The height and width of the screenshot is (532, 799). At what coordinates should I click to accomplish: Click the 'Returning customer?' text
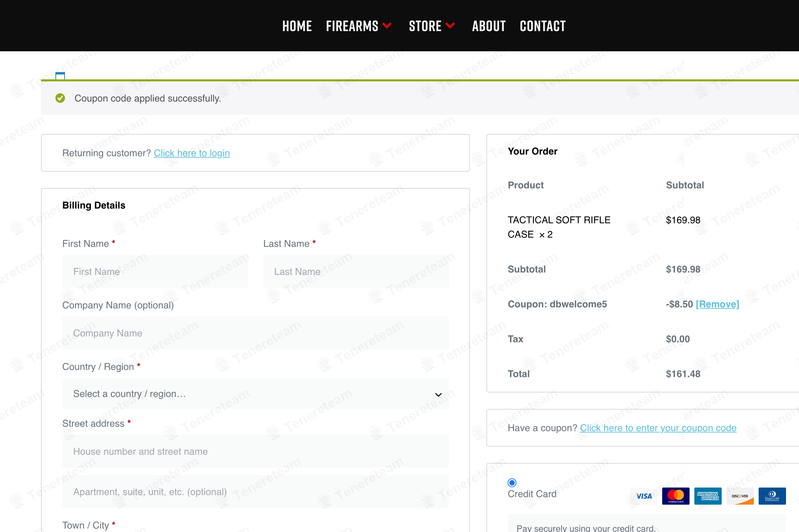tap(107, 153)
